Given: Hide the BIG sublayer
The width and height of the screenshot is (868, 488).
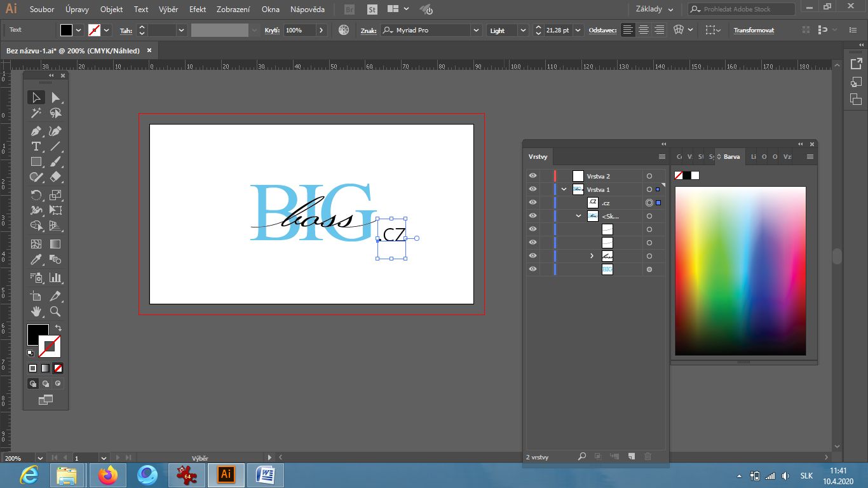Looking at the screenshot, I should click(532, 269).
